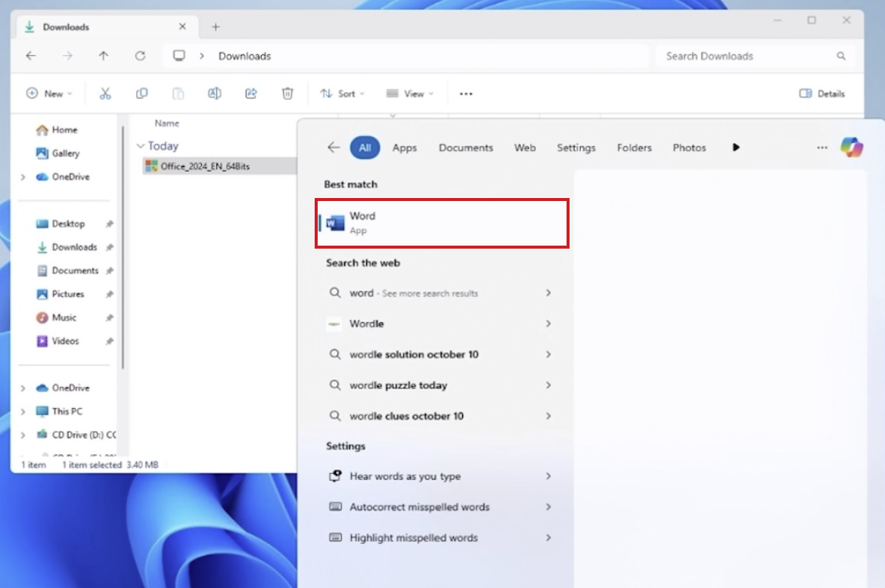The image size is (885, 588).
Task: Click the This PC monitor icon in address bar
Action: point(179,56)
